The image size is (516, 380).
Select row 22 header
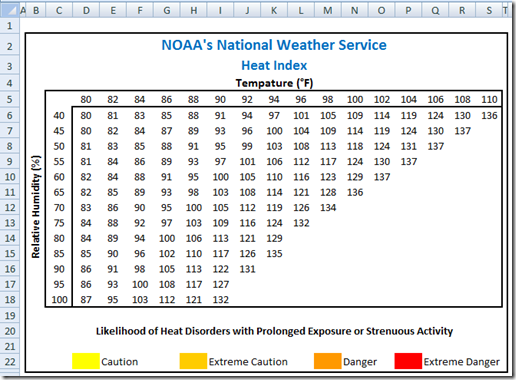point(9,362)
